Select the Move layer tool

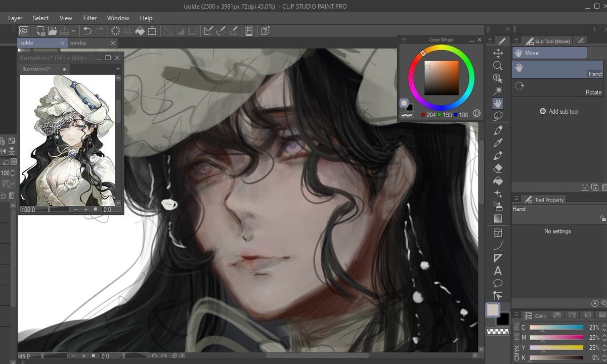pos(498,53)
